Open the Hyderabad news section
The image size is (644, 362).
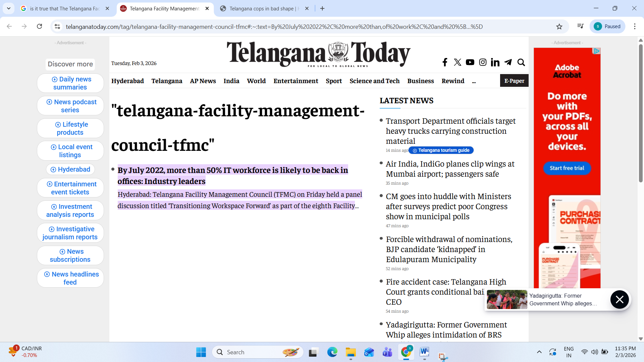tap(127, 81)
